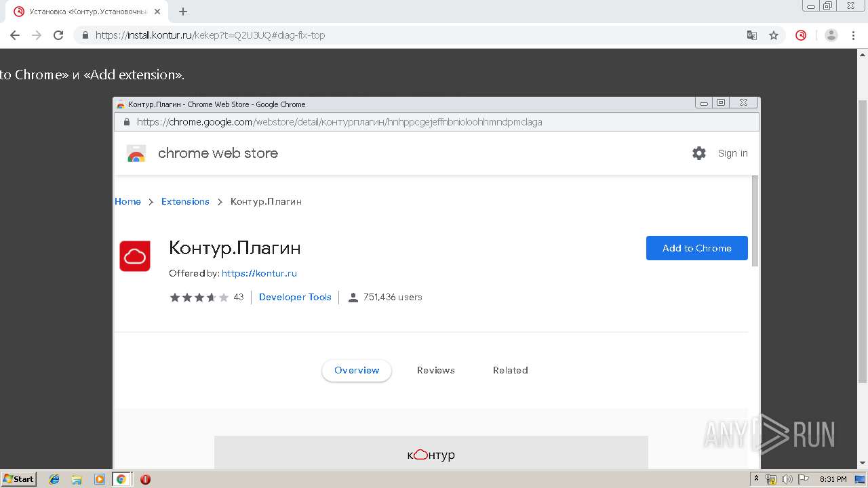The image size is (868, 488).
Task: Click the address bar URL field
Action: (x=407, y=35)
